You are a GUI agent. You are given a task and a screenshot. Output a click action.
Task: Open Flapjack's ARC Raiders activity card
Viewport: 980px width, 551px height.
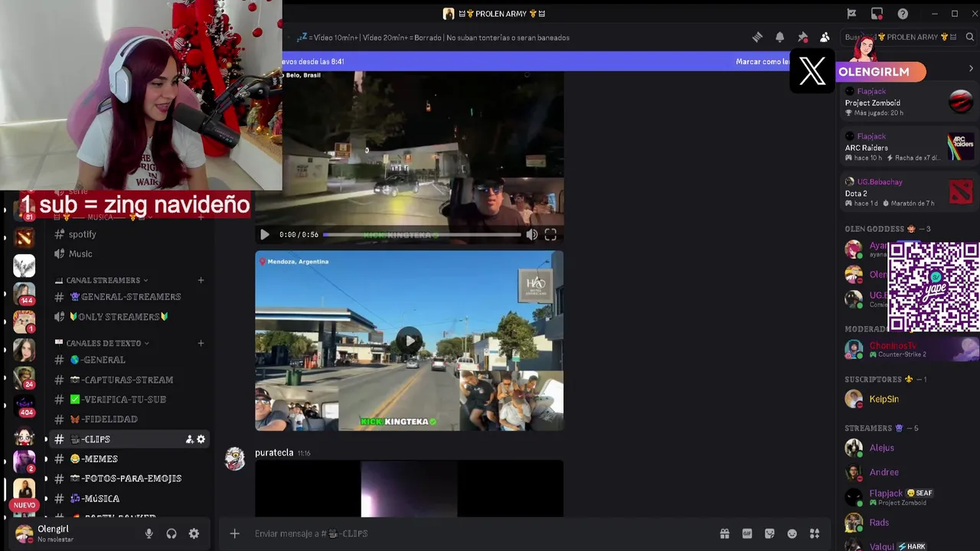[908, 147]
